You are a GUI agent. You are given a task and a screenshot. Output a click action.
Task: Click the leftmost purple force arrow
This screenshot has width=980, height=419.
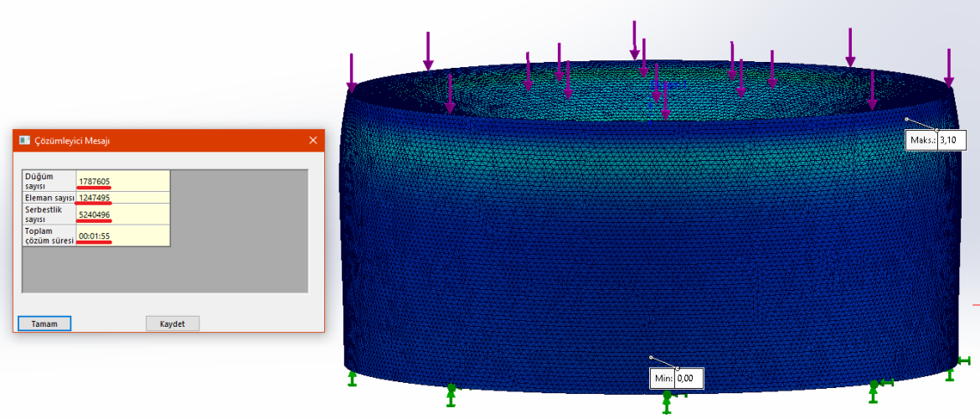tap(352, 73)
